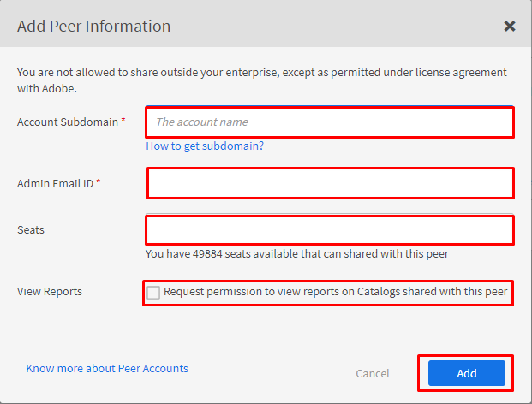Click the "Account Subdomain" field label

(67, 122)
